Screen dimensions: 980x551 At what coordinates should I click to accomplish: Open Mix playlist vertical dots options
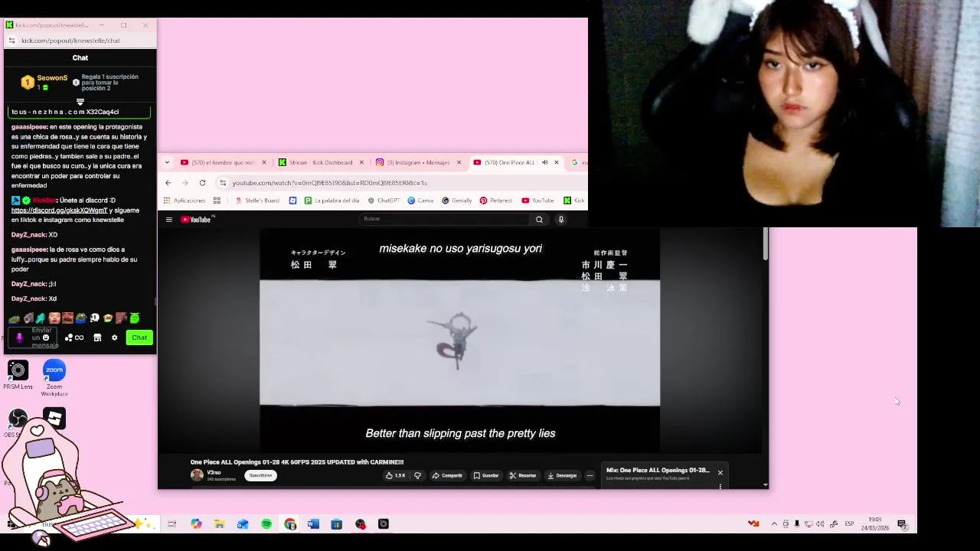pyautogui.click(x=720, y=486)
